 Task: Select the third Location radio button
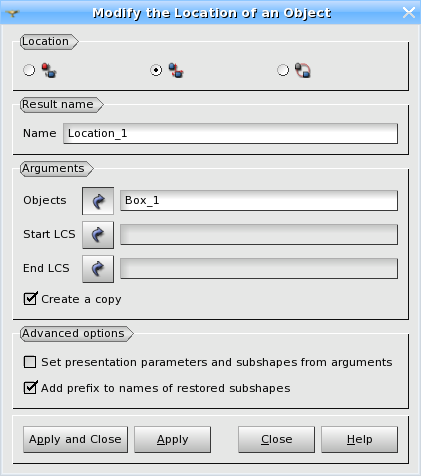click(x=283, y=70)
